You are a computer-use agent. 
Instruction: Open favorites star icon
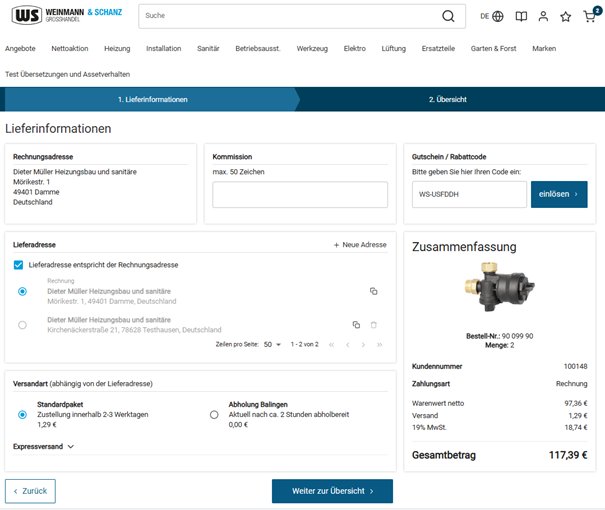point(566,16)
